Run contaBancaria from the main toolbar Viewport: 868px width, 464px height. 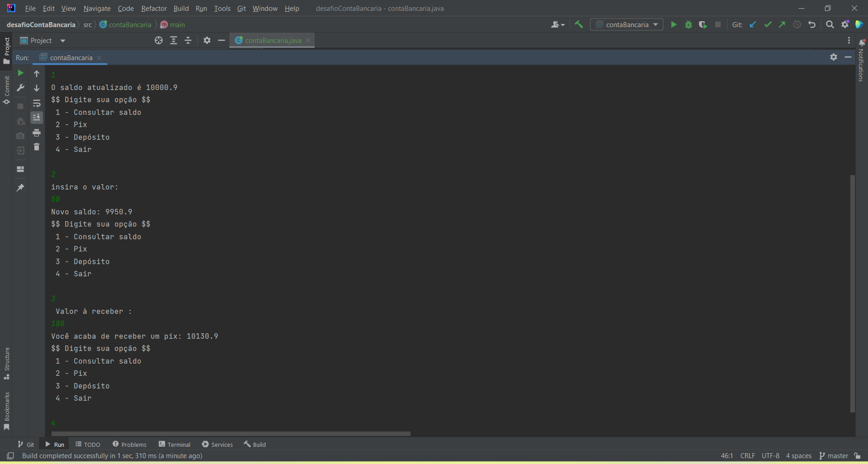point(674,25)
